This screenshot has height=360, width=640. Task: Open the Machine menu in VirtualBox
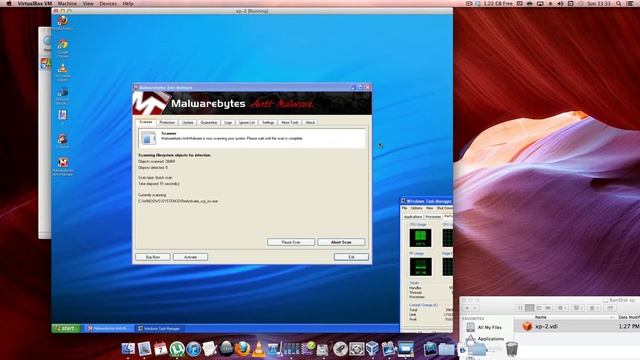[67, 3]
